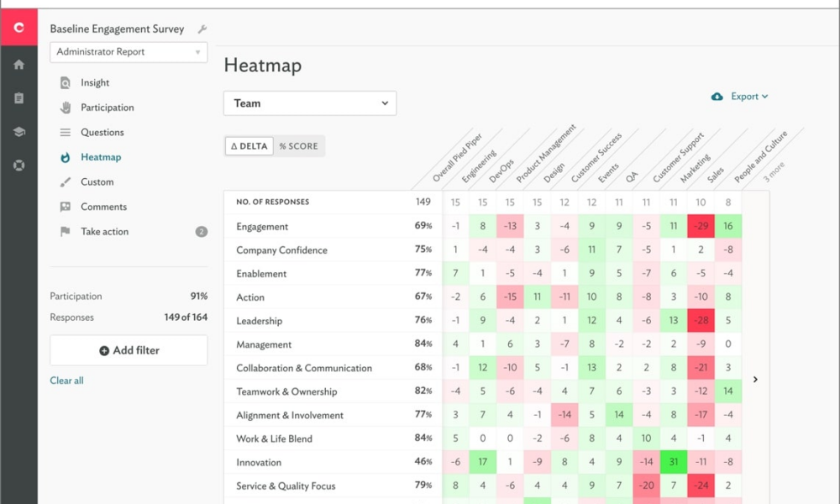Switch heatmap to % Score view
The width and height of the screenshot is (840, 504).
[299, 146]
